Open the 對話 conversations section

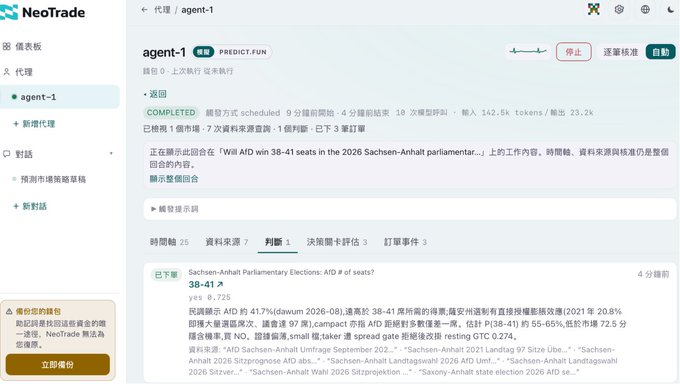18,154
